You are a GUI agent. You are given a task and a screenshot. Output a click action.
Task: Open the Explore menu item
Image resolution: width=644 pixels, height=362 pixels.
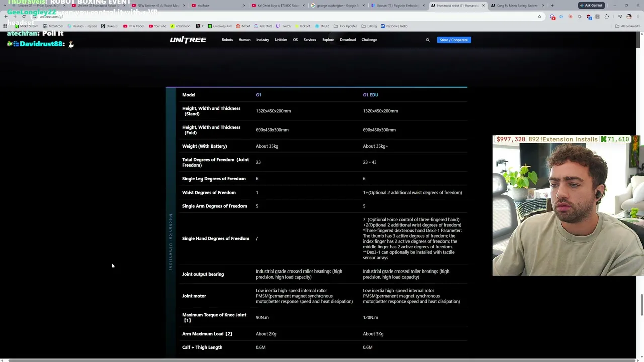click(x=328, y=40)
